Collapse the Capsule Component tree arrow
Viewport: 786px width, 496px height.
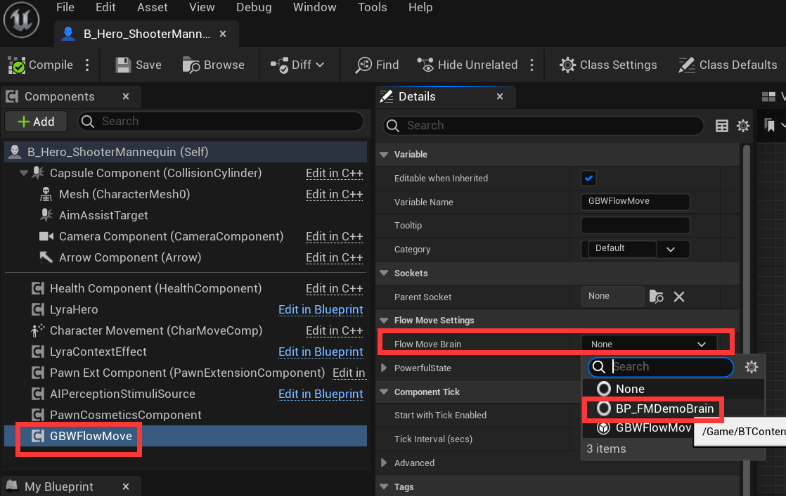(24, 173)
